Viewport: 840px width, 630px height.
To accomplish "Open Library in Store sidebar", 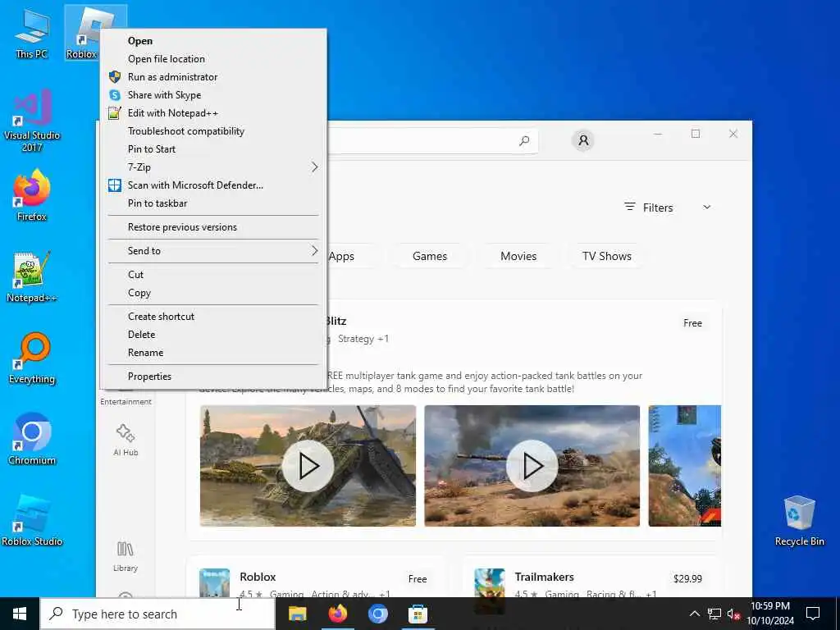I will [126, 556].
